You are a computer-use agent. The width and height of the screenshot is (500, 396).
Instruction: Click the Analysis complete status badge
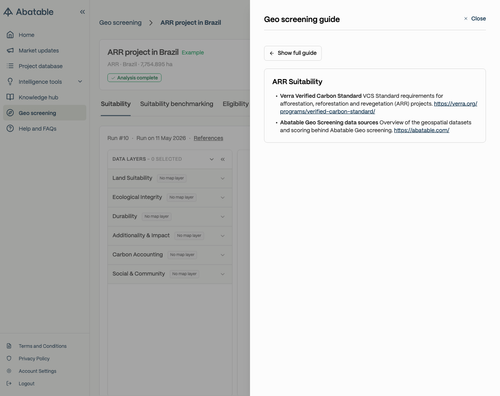134,78
